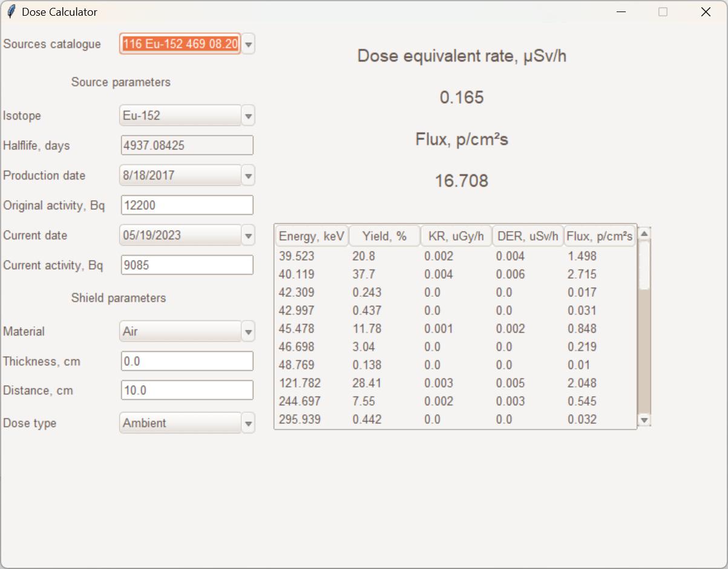Click the Energy keV column header
728x569 pixels.
point(311,236)
